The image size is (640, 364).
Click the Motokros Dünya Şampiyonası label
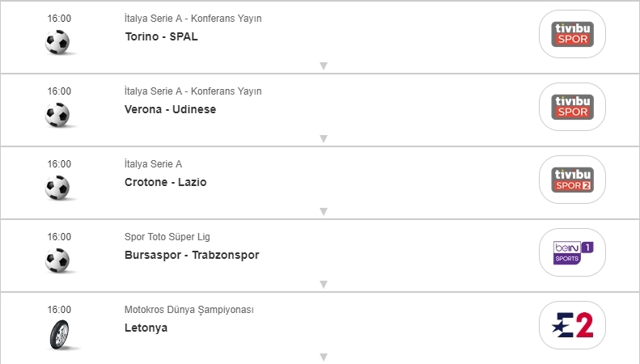pos(189,310)
